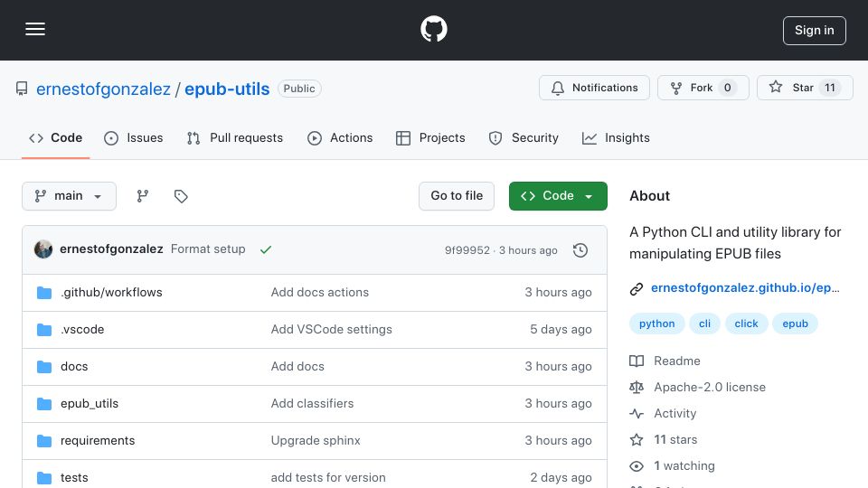Open the Add classifiers commit
The width and height of the screenshot is (868, 488).
point(312,403)
